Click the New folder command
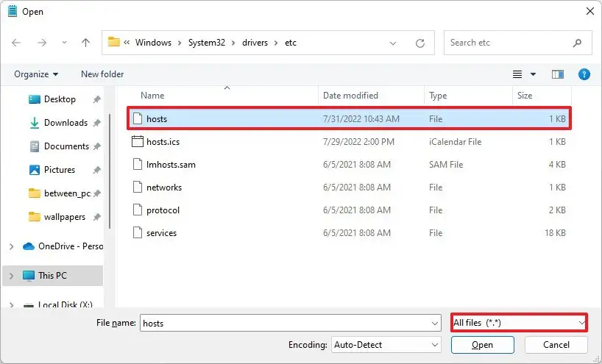The width and height of the screenshot is (602, 364). coord(102,74)
